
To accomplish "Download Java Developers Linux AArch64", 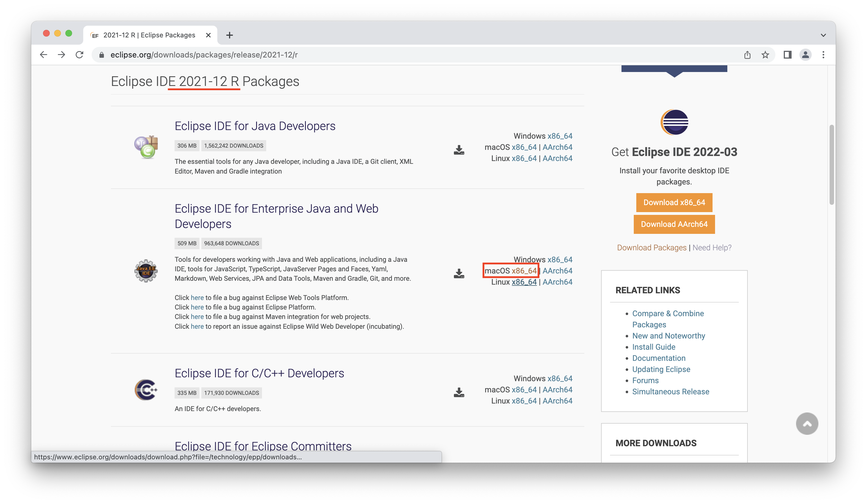I will tap(557, 158).
